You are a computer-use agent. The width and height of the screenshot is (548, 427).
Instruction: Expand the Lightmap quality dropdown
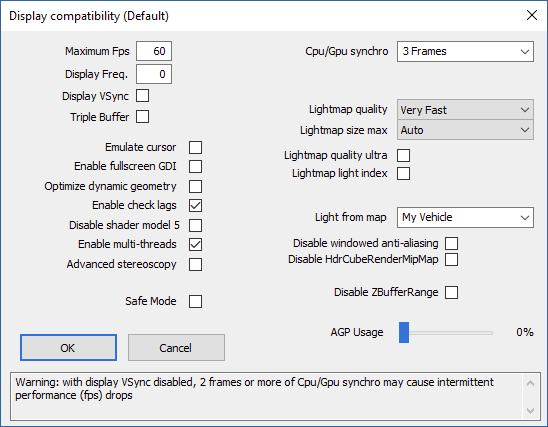(465, 110)
